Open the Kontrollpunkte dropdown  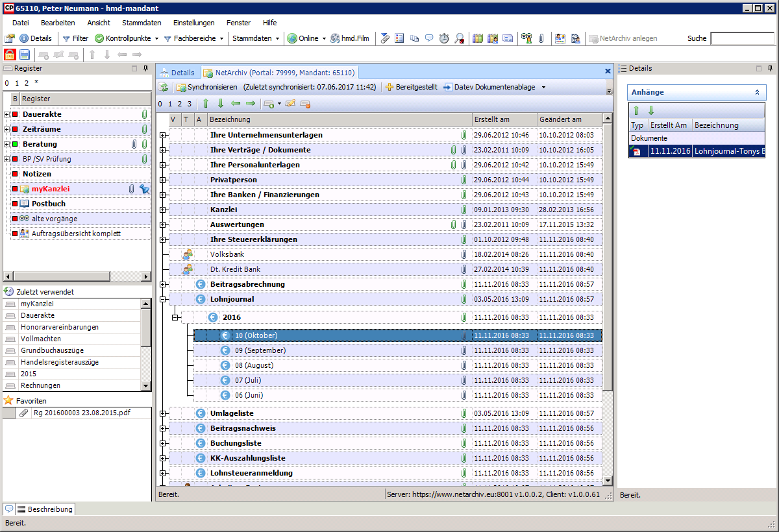(127, 38)
